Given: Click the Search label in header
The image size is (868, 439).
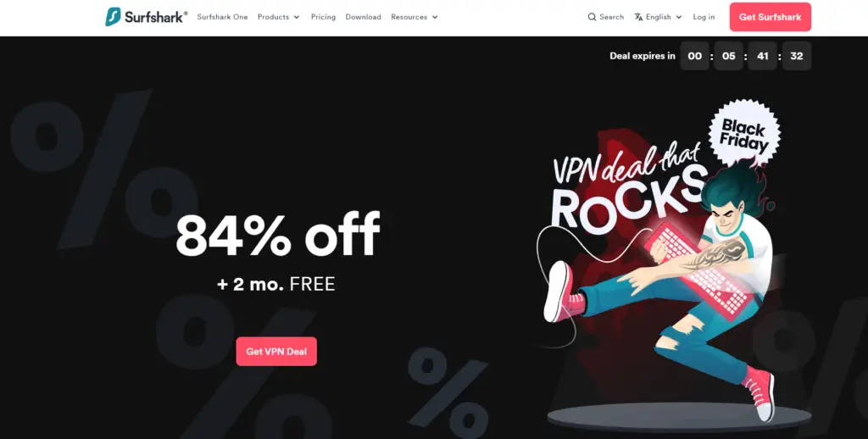Looking at the screenshot, I should [x=612, y=17].
